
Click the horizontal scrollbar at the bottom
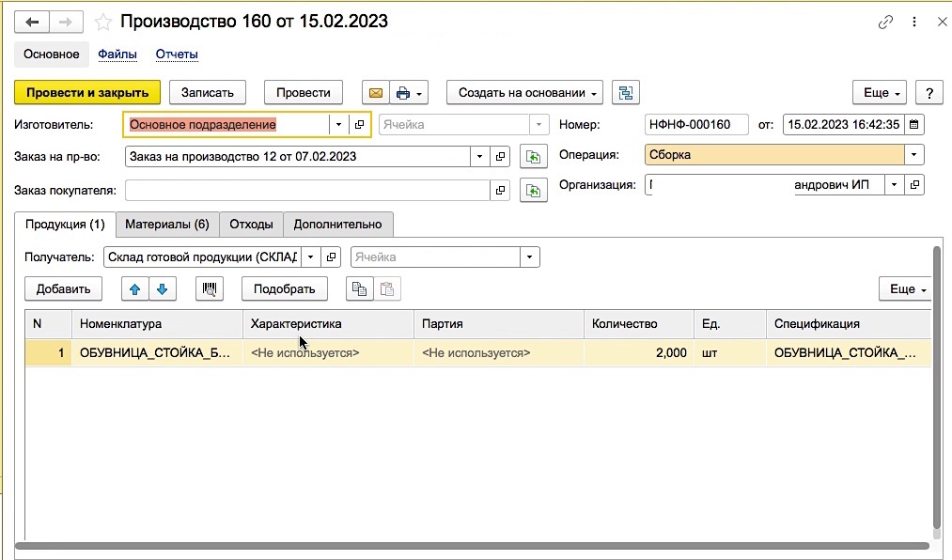point(472,546)
